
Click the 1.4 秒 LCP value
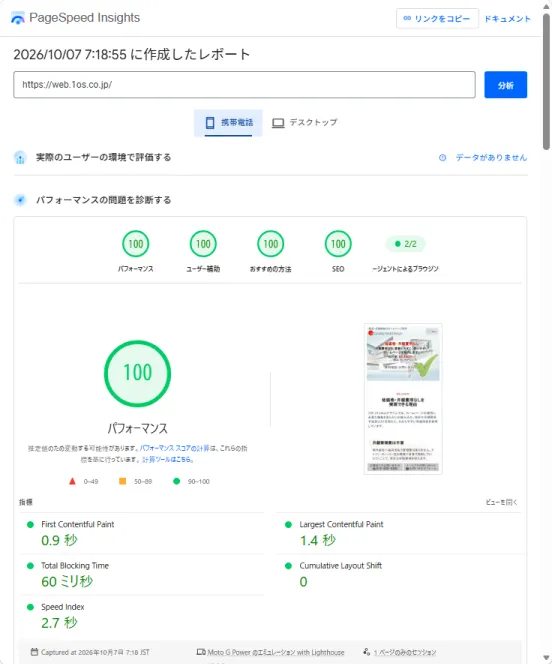pos(318,540)
